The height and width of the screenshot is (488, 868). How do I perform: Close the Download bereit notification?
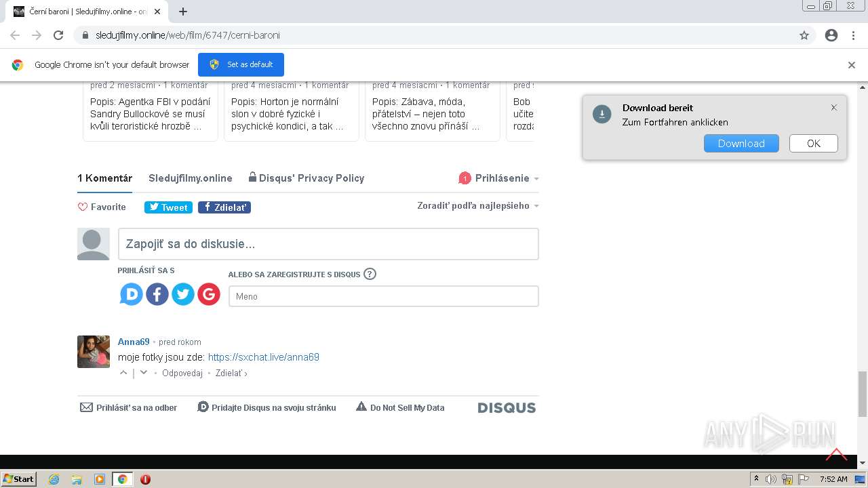pos(834,108)
